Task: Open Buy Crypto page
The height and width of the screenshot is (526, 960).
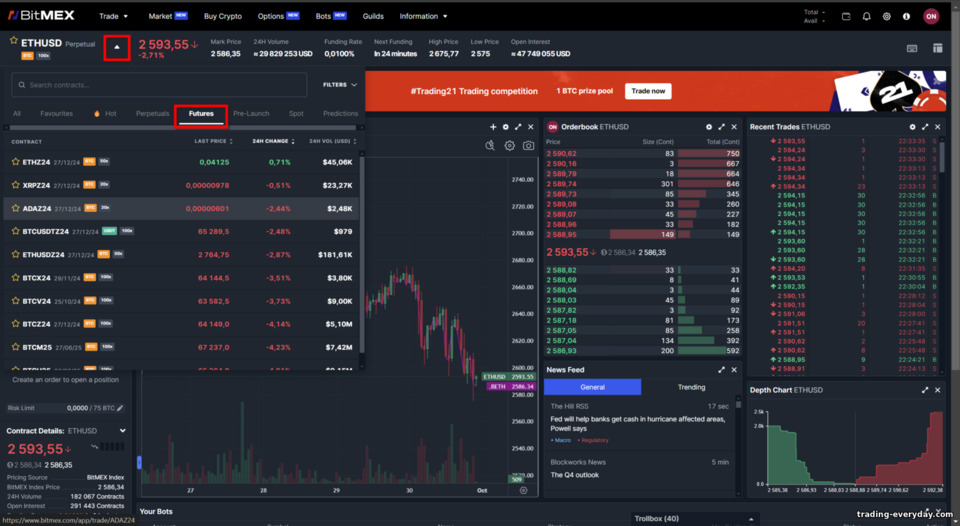Action: [x=223, y=17]
